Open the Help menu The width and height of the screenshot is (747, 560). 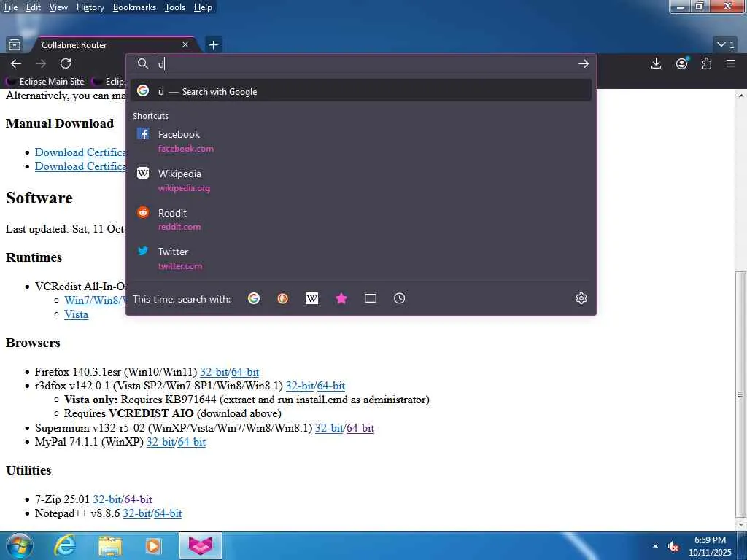point(203,7)
